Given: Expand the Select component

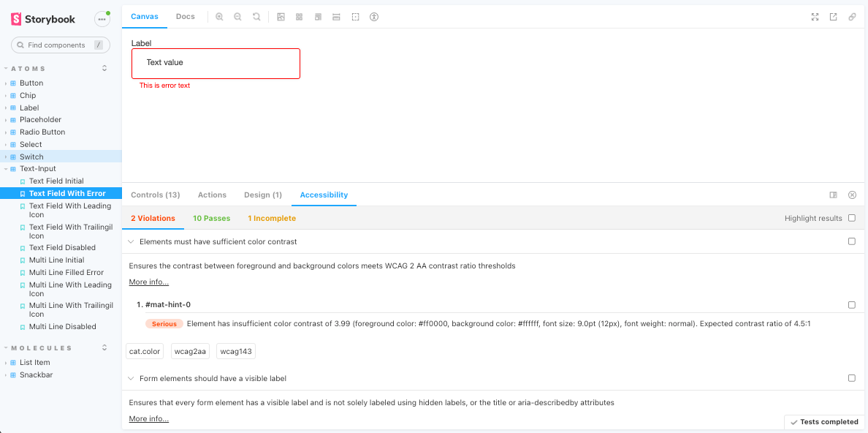Looking at the screenshot, I should point(31,144).
